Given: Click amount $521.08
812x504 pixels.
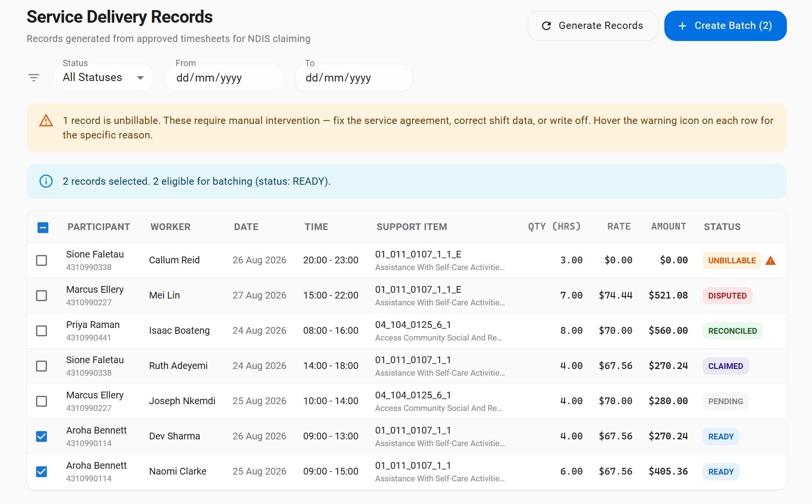Looking at the screenshot, I should [x=668, y=296].
